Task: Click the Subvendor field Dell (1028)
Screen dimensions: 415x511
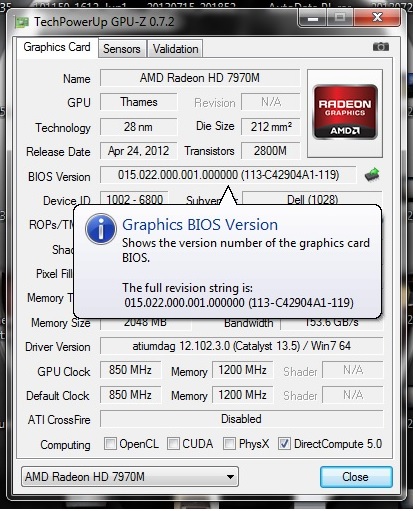Action: pyautogui.click(x=312, y=199)
